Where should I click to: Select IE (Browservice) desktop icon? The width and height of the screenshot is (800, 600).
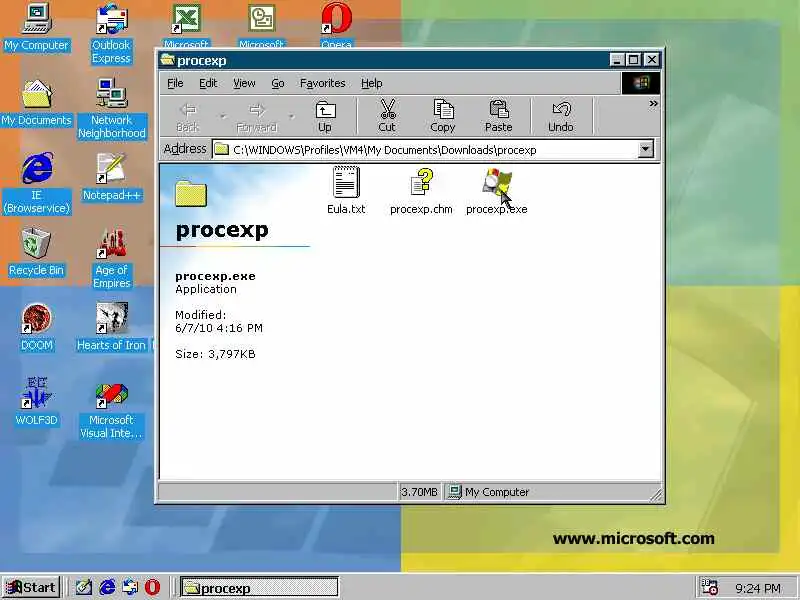pos(36,183)
